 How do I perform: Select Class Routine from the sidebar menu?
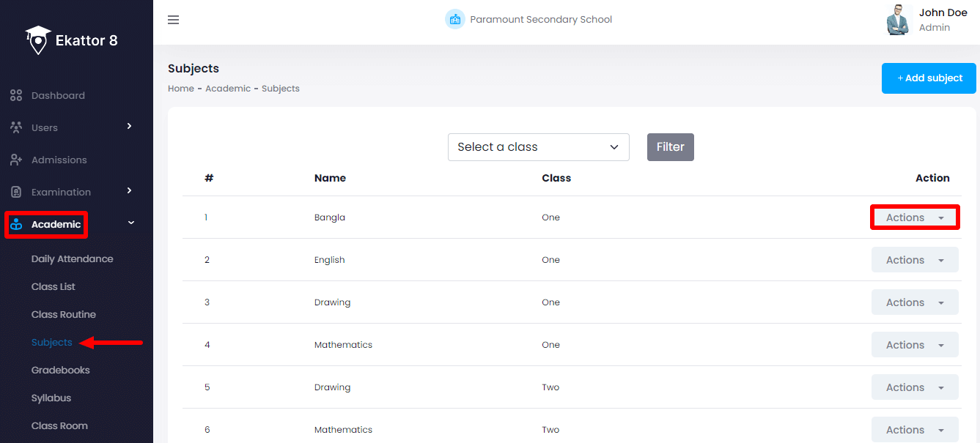pos(64,314)
